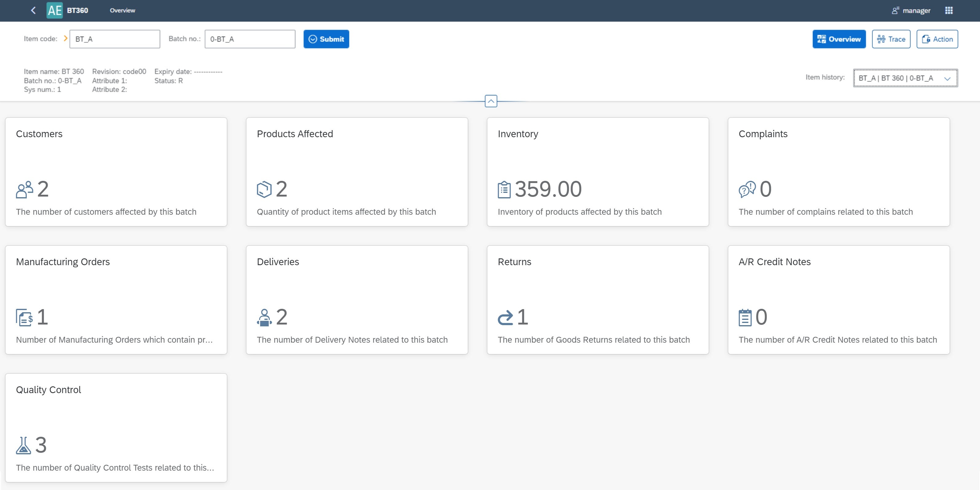
Task: Collapse the batch details header panel
Action: point(491,101)
